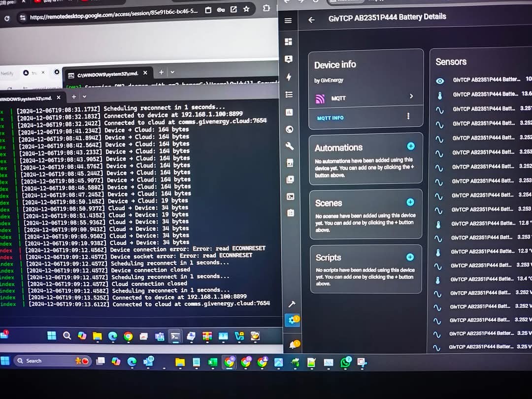Viewport: 532px width, 399px height.
Task: Click the storage box icon below the wrench
Action: [290, 163]
